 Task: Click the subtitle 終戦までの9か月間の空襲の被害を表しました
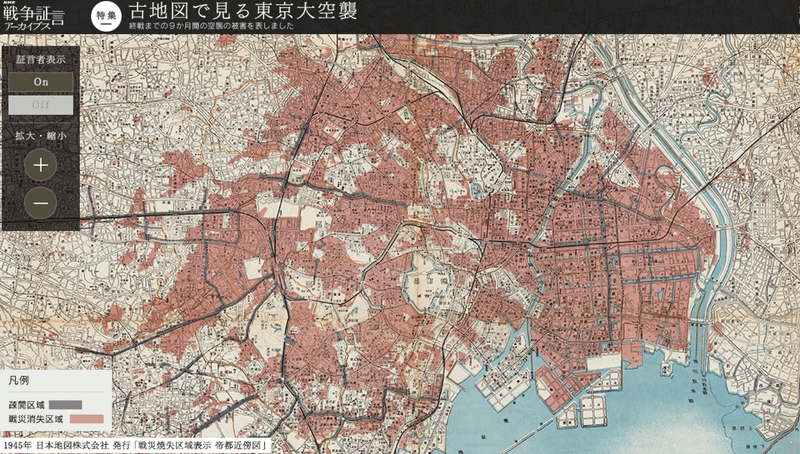tap(211, 26)
